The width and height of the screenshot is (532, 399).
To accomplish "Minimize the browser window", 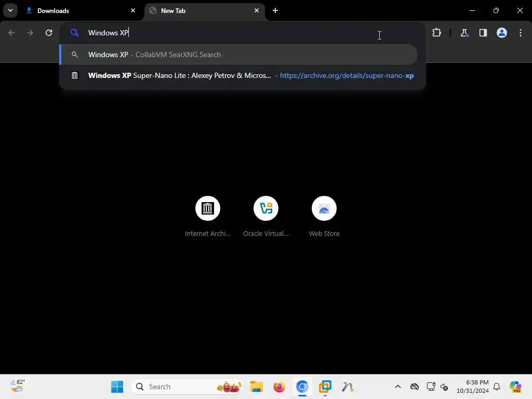I will click(x=472, y=10).
